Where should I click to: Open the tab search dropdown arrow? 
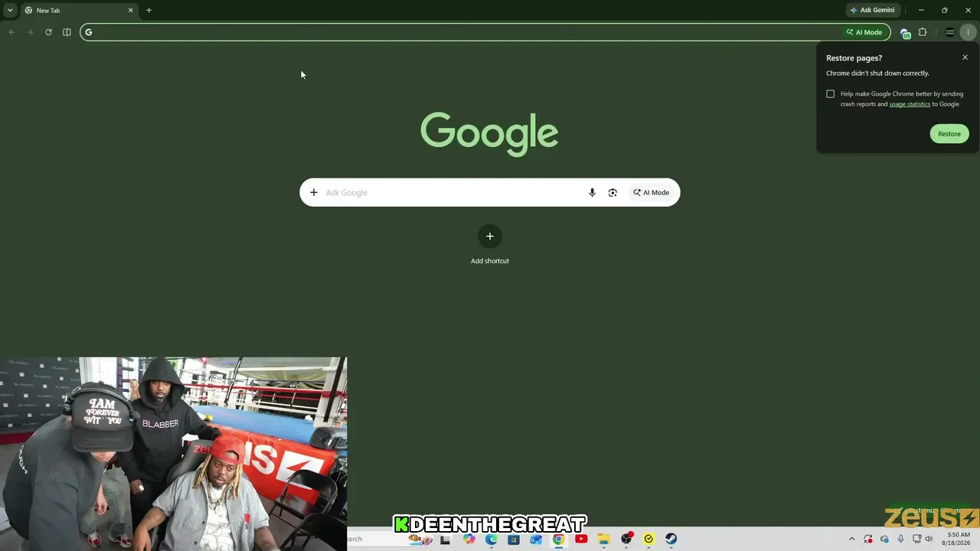10,10
